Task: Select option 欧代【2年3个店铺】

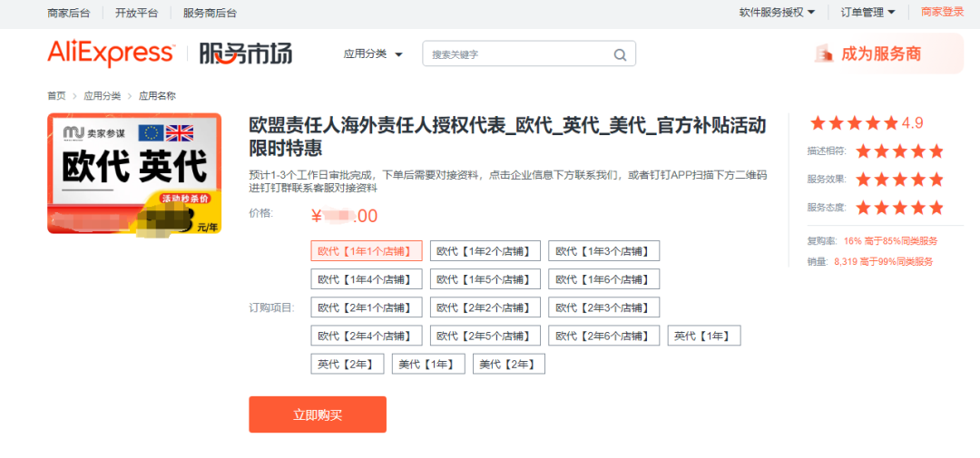Action: coord(603,307)
